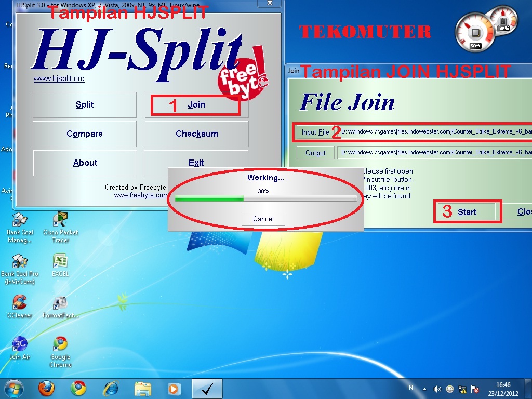532x399 pixels.
Task: Expand hidden system tray icons
Action: pos(424,389)
